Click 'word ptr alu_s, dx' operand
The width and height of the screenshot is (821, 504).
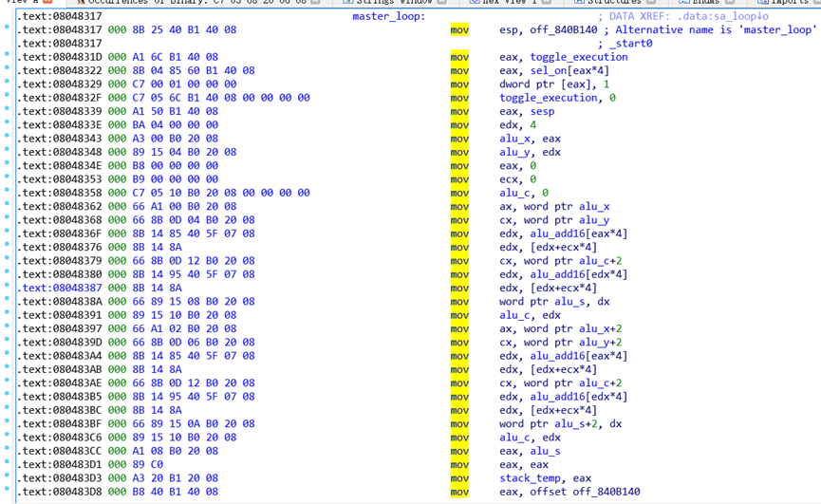(554, 302)
